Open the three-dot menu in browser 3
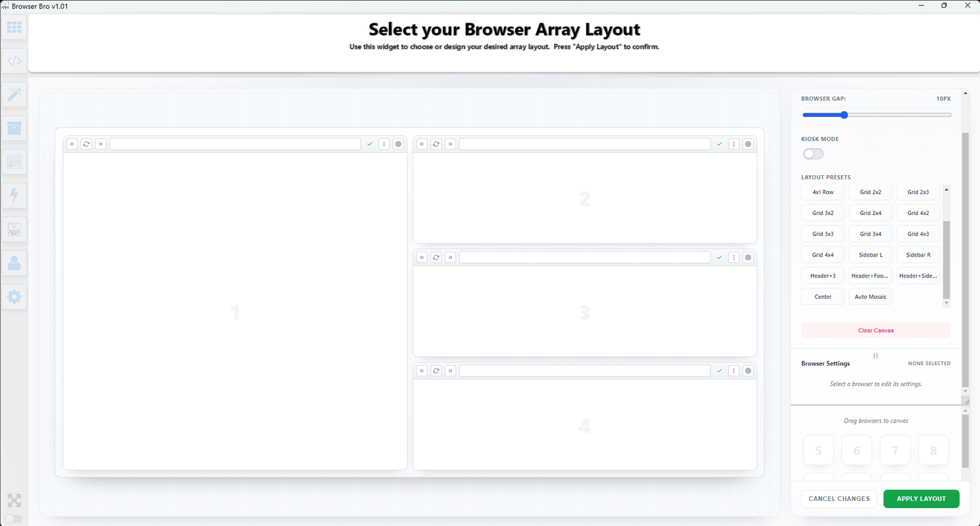The height and width of the screenshot is (526, 980). 734,257
